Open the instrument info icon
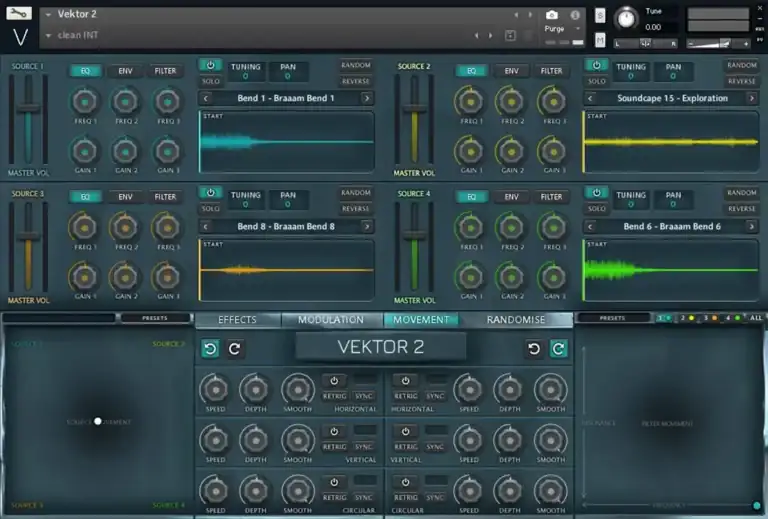Viewport: 768px width, 519px height. coord(575,15)
